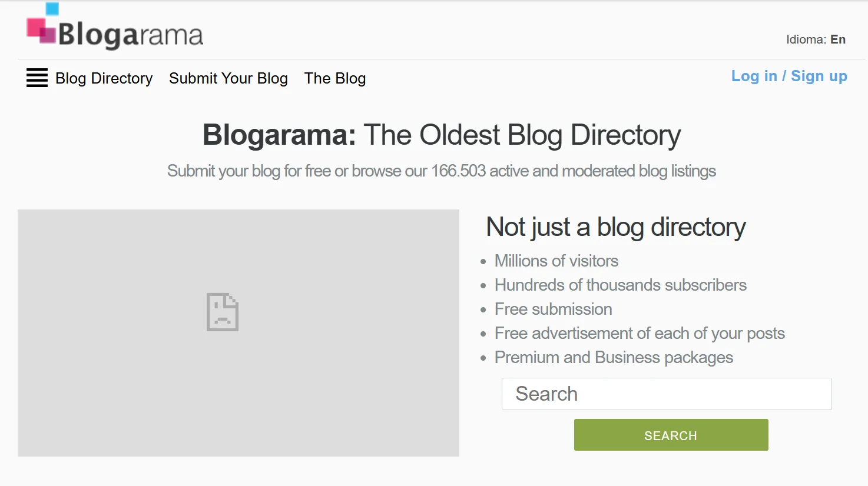The height and width of the screenshot is (486, 868).
Task: Go to Submit Your Blog
Action: pos(228,78)
